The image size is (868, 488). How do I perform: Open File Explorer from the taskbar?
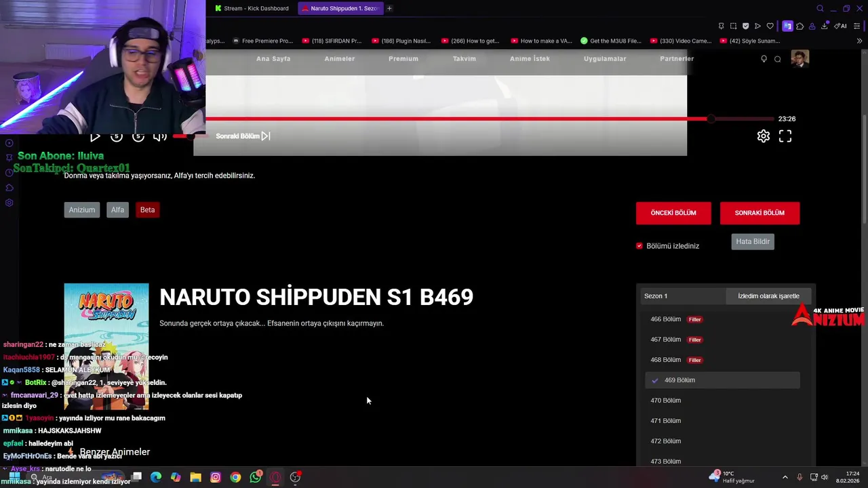(x=195, y=477)
